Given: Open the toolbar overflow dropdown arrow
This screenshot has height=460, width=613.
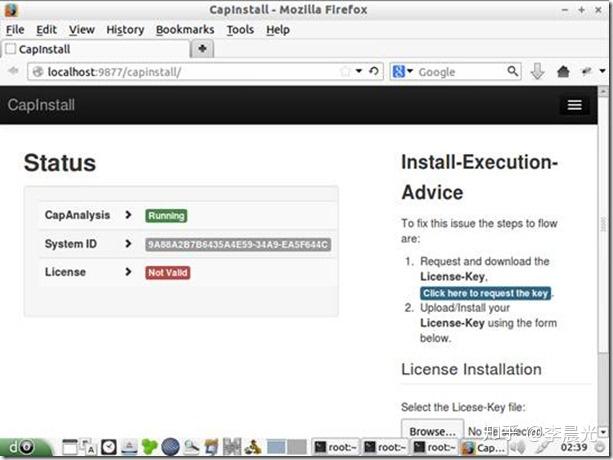Looking at the screenshot, I should pyautogui.click(x=602, y=71).
